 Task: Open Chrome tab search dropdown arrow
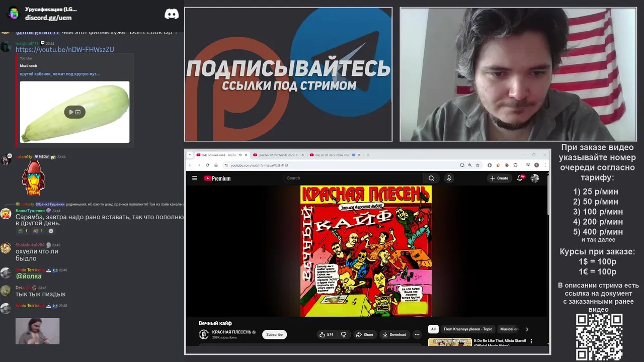[190, 155]
